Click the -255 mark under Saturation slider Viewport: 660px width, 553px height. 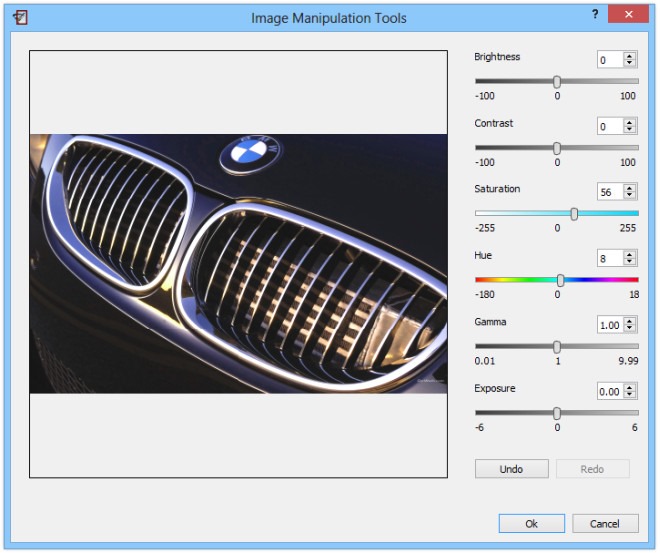(485, 228)
